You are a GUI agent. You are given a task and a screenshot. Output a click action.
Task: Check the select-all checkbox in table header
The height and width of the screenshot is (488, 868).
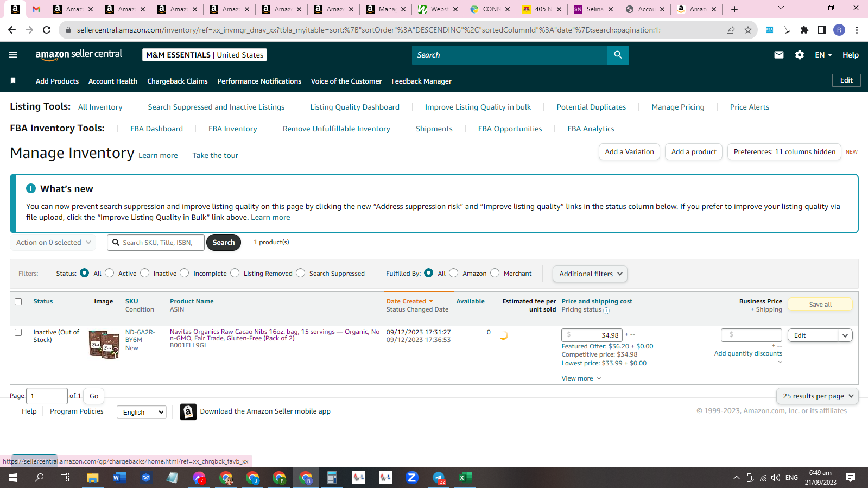(x=18, y=301)
